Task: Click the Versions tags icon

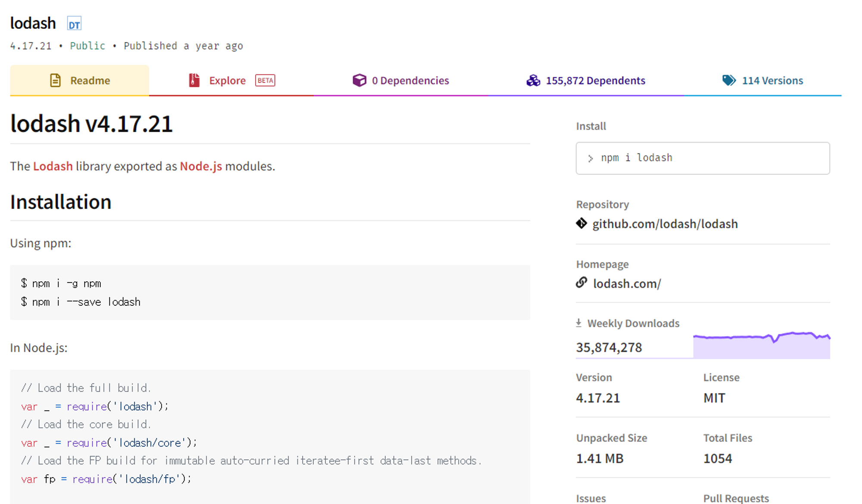Action: [729, 81]
